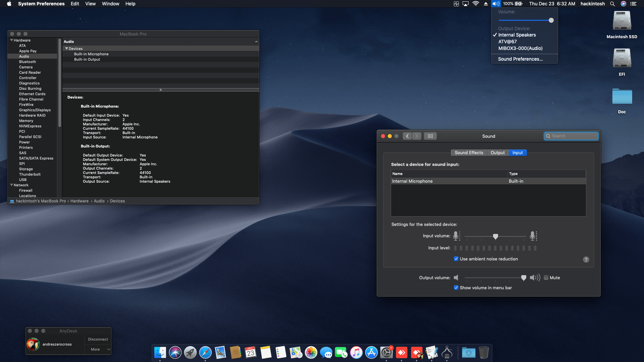Uncheck Show volume in menu bar
Image resolution: width=644 pixels, height=362 pixels.
pos(456,288)
